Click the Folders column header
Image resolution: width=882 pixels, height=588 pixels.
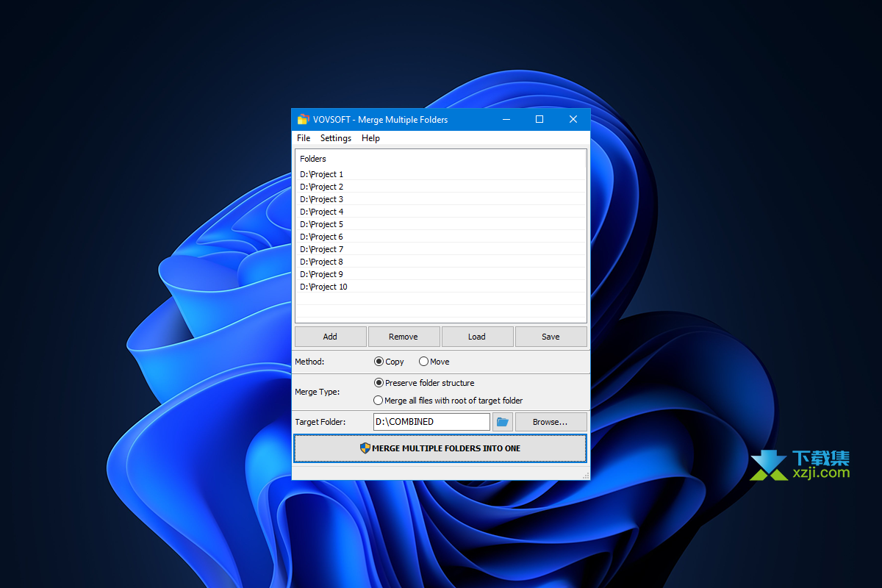click(x=440, y=159)
